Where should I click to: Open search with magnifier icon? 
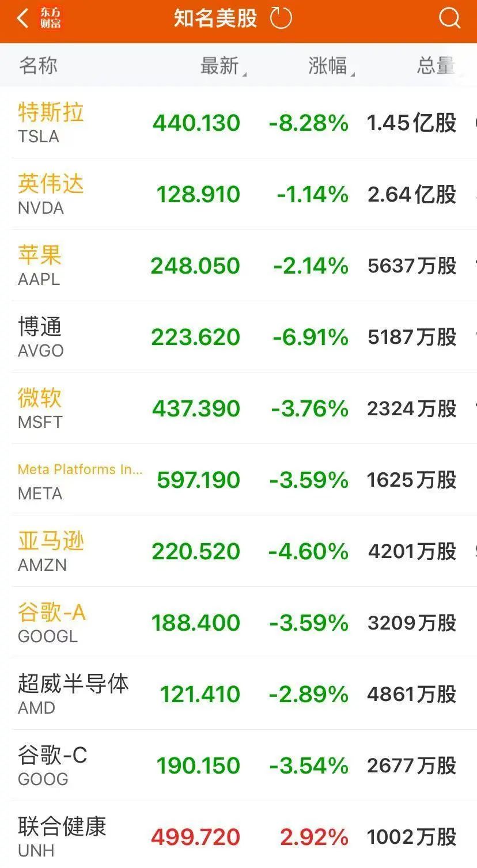tap(449, 18)
